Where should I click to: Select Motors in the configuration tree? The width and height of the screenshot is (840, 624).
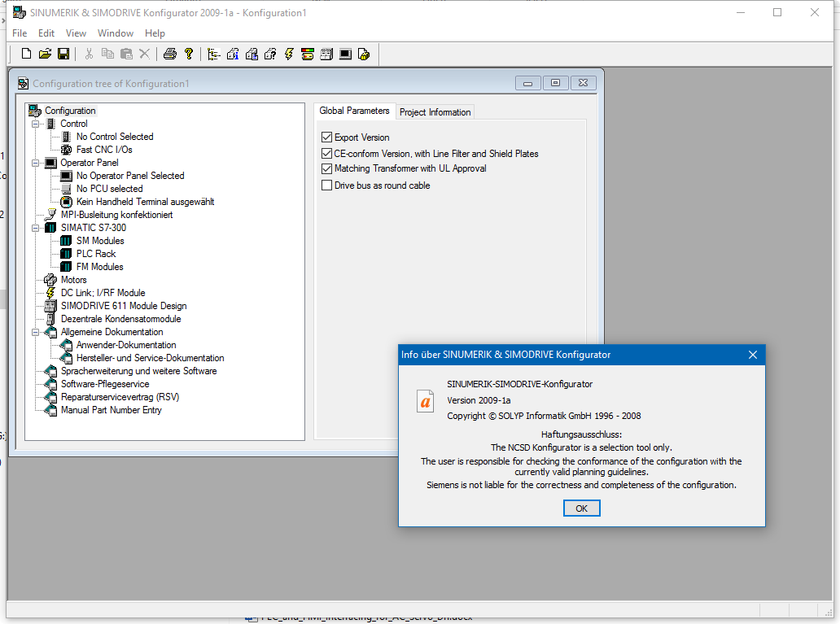pos(73,280)
